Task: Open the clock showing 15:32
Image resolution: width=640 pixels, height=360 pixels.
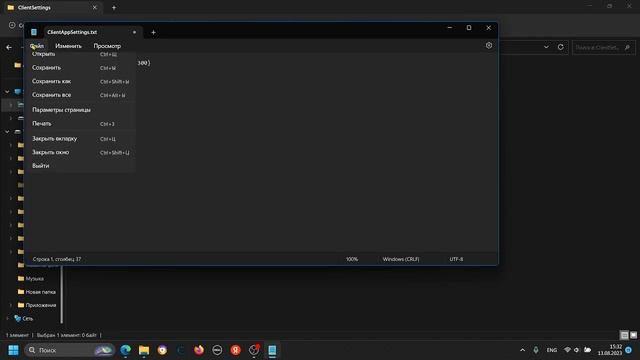Action: point(610,350)
